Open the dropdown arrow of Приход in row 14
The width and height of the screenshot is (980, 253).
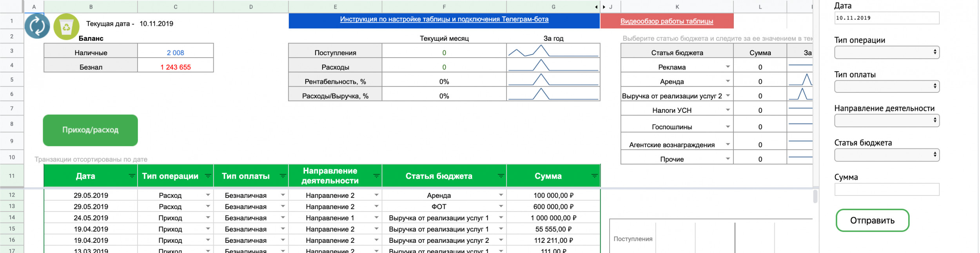208,218
